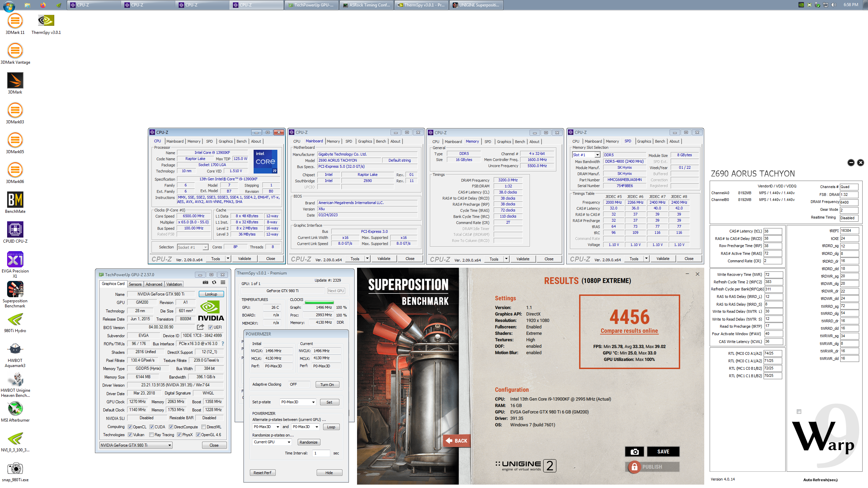Viewport: 868px width, 488px height.
Task: Click the GPU-Z BIOS export share icon
Action: [200, 327]
